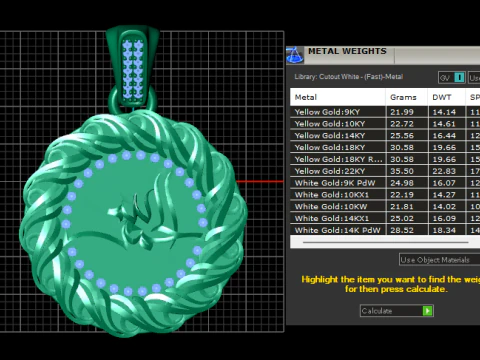Image resolution: width=480 pixels, height=360 pixels.
Task: Click the 18.34 DWT value
Action: coord(444,230)
